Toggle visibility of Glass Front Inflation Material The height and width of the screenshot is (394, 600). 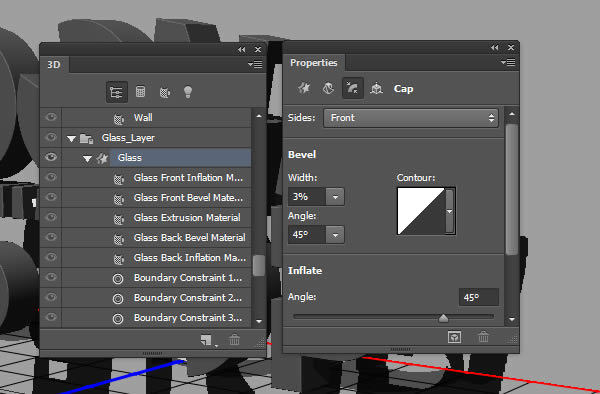(x=51, y=177)
